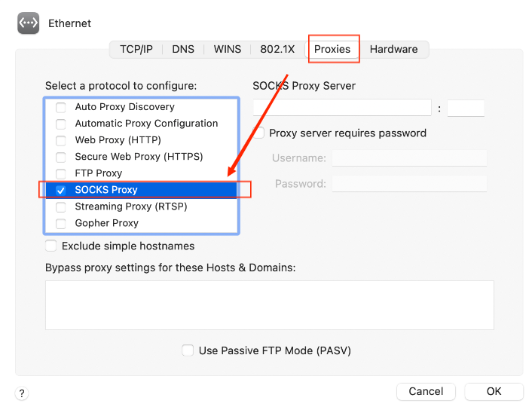
Task: Enable the Secure Web Proxy (HTTPS) checkbox
Action: [61, 157]
